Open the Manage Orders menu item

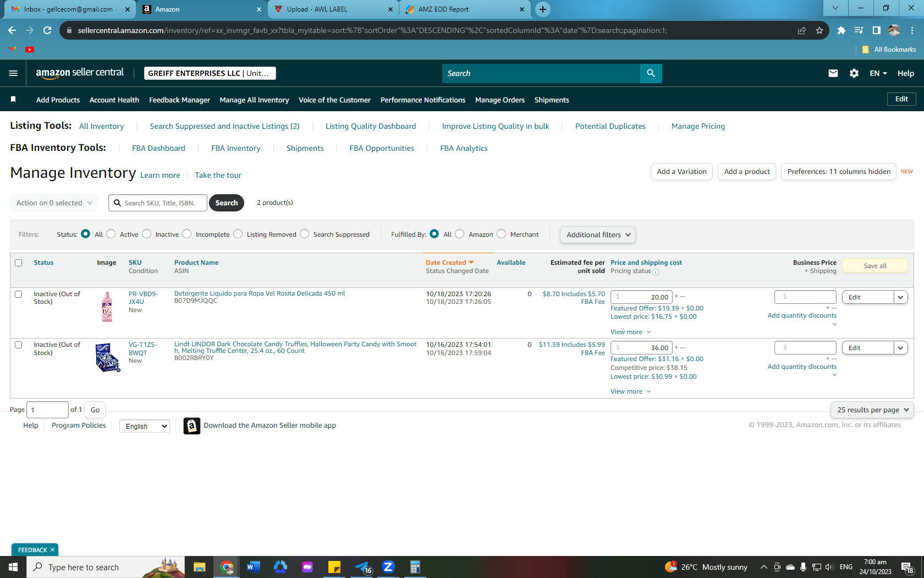[x=500, y=100]
